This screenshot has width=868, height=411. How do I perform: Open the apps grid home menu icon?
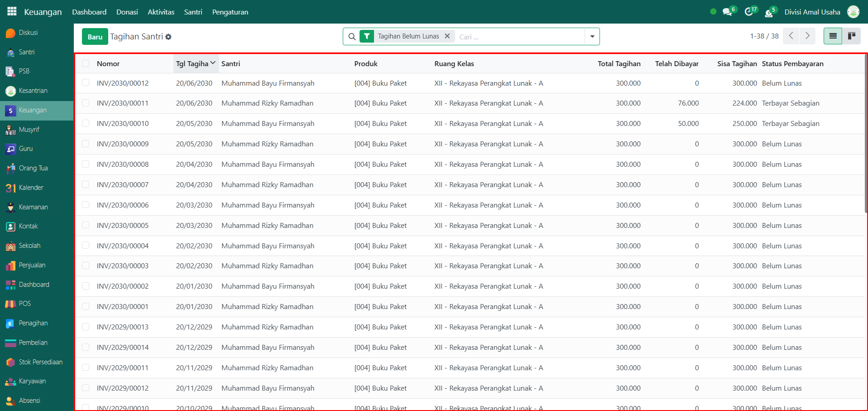click(12, 11)
